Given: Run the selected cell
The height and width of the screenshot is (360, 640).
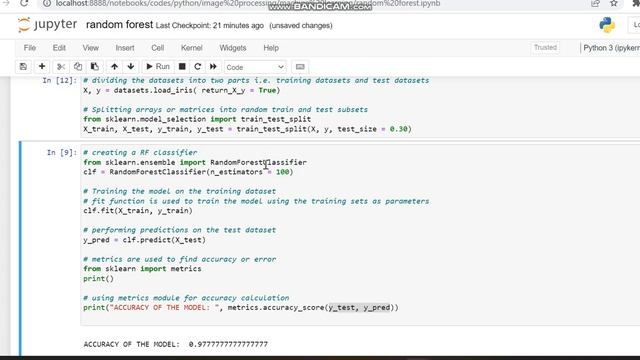Looking at the screenshot, I should [x=158, y=67].
